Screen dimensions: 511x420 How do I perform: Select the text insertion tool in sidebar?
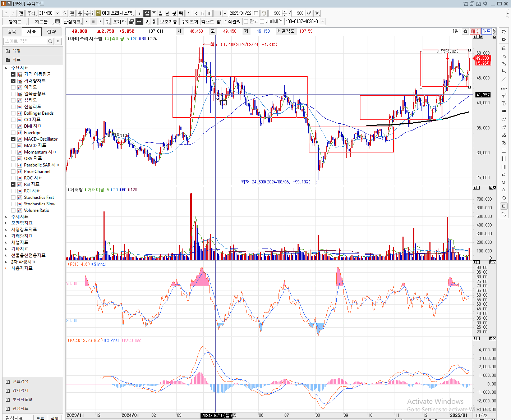pos(504,96)
